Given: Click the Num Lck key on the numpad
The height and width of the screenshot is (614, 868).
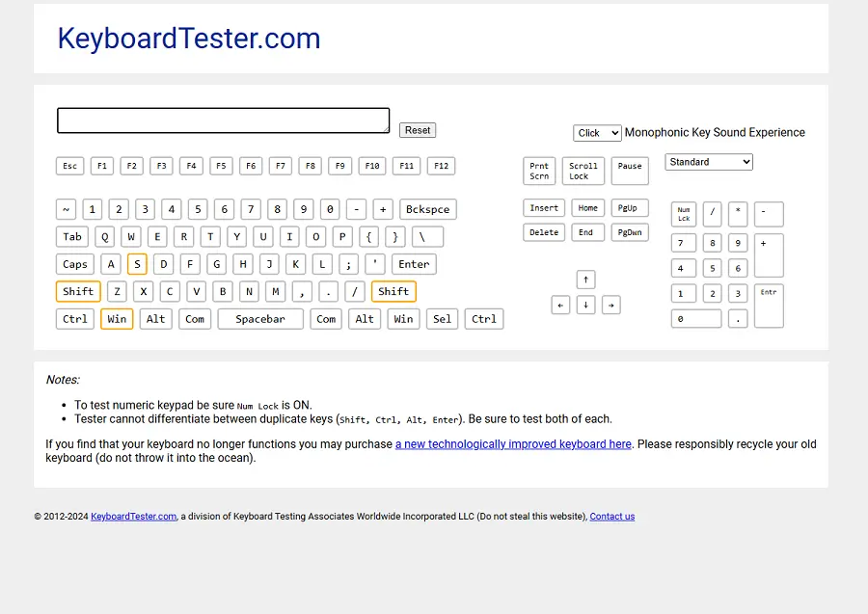Looking at the screenshot, I should (x=683, y=213).
